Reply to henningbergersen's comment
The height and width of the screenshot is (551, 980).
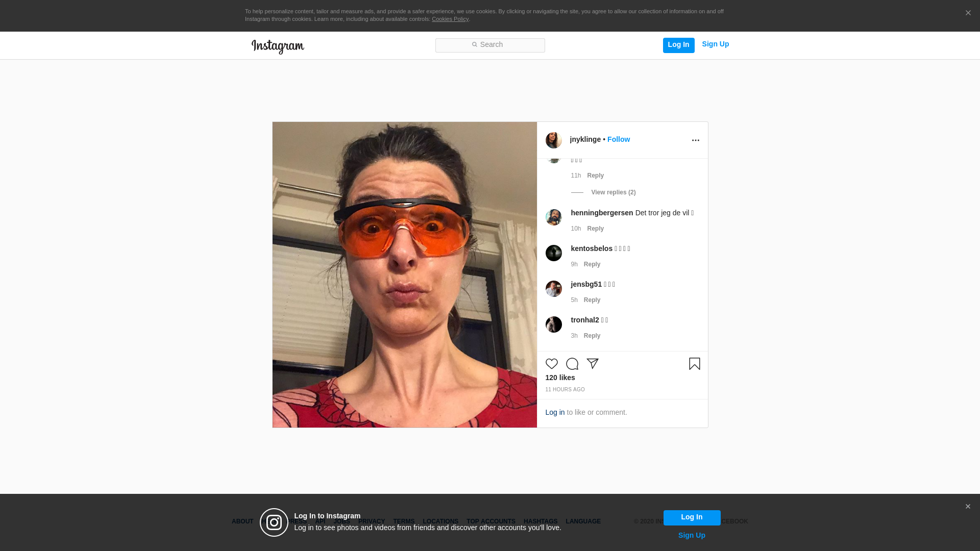(x=596, y=229)
